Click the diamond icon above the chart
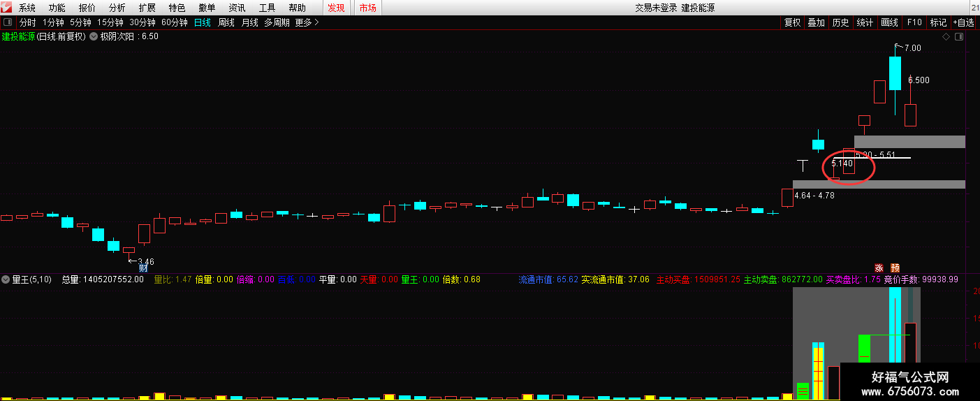 pos(946,36)
